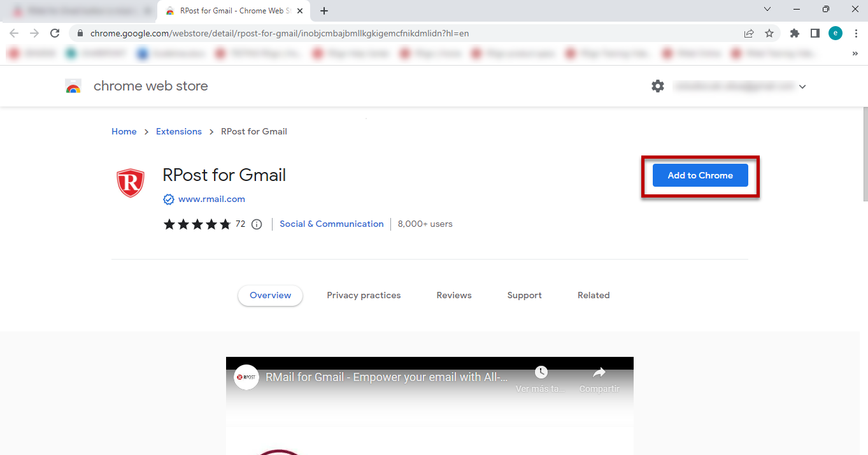Click the Social & Communication category link
The image size is (868, 455).
tap(331, 224)
